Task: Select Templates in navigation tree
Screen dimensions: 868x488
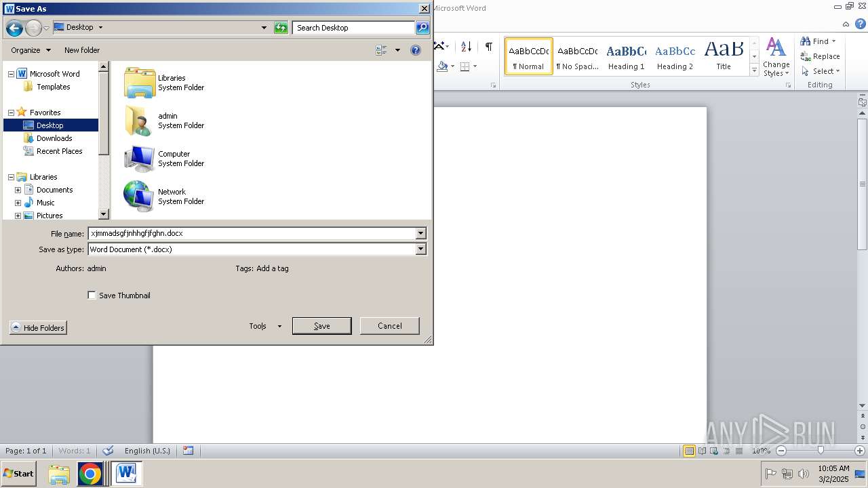Action: tap(54, 87)
